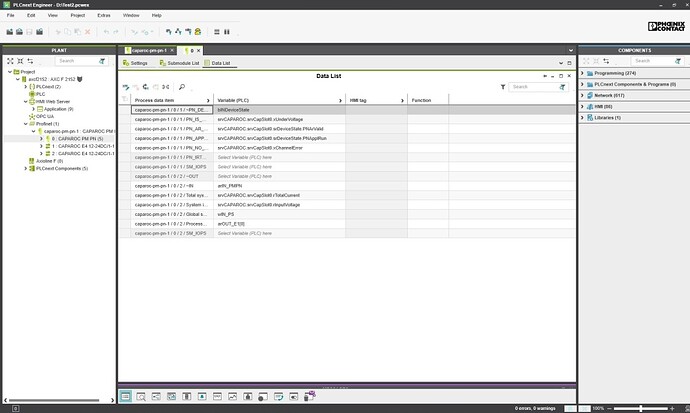Expand the Libraries (1) components category
This screenshot has height=413, width=690.
click(582, 118)
